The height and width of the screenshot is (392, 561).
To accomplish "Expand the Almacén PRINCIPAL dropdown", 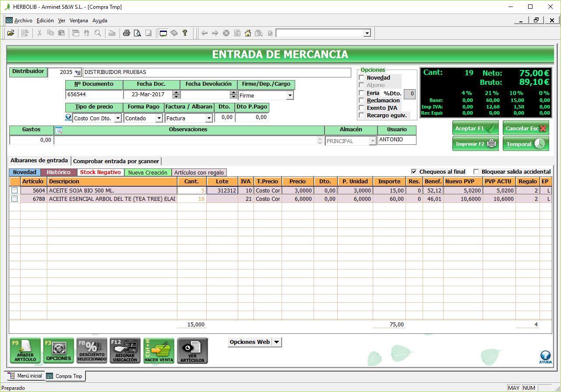I will 373,141.
